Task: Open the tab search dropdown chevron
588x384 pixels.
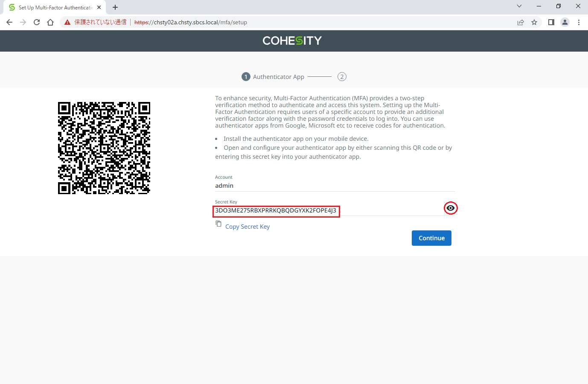Action: [519, 6]
